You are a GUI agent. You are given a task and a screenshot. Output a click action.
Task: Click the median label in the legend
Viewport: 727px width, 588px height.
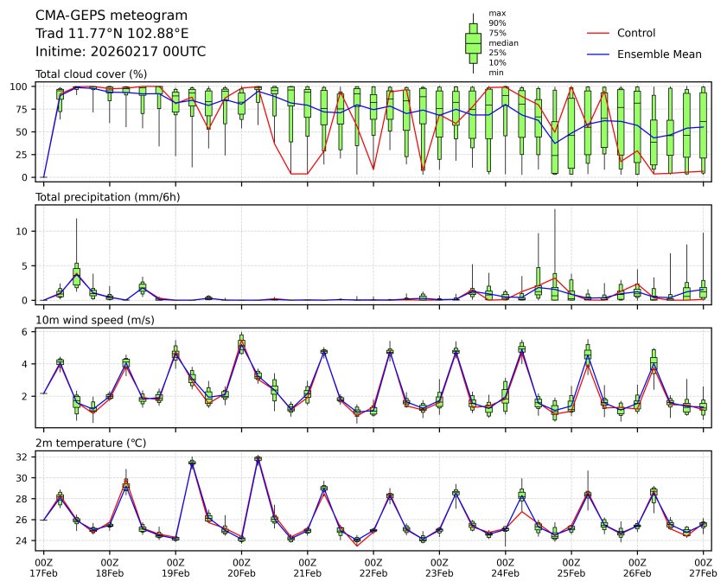pos(503,43)
